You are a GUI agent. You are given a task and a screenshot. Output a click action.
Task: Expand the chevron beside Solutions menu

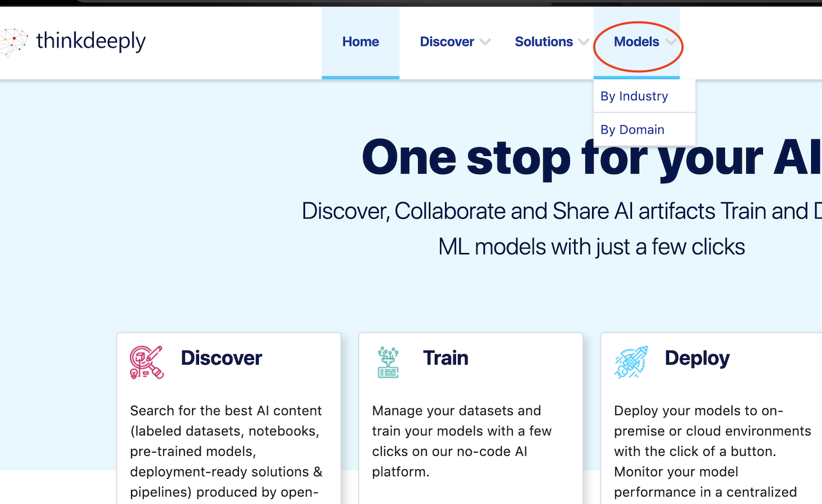coord(583,42)
